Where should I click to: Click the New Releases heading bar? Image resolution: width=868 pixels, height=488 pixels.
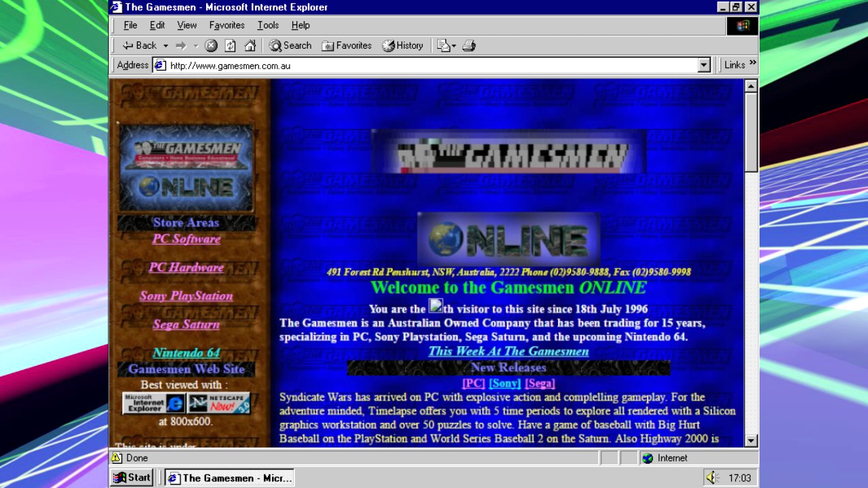coord(509,367)
